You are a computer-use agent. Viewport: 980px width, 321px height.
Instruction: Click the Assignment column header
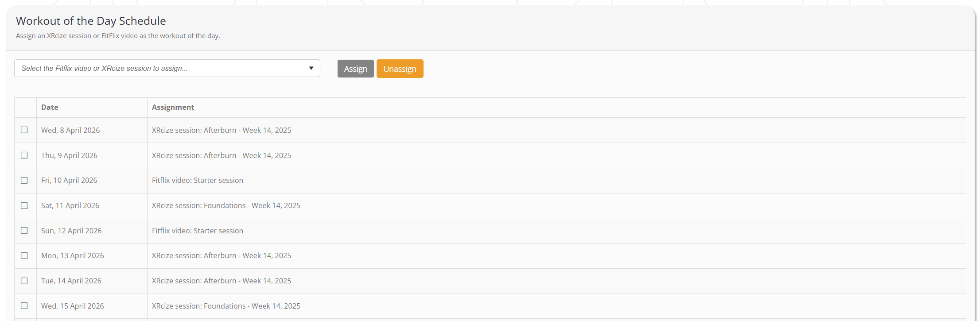(x=173, y=107)
